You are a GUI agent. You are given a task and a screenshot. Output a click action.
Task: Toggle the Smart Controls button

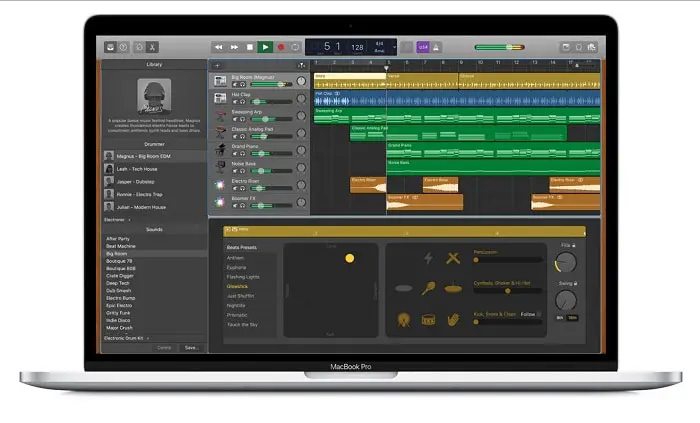(x=139, y=47)
